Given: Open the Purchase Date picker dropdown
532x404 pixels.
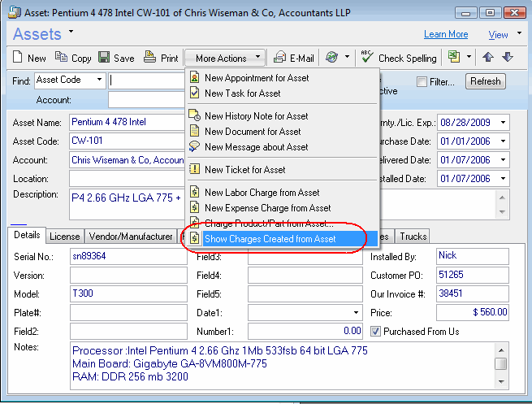Looking at the screenshot, I should pos(503,140).
